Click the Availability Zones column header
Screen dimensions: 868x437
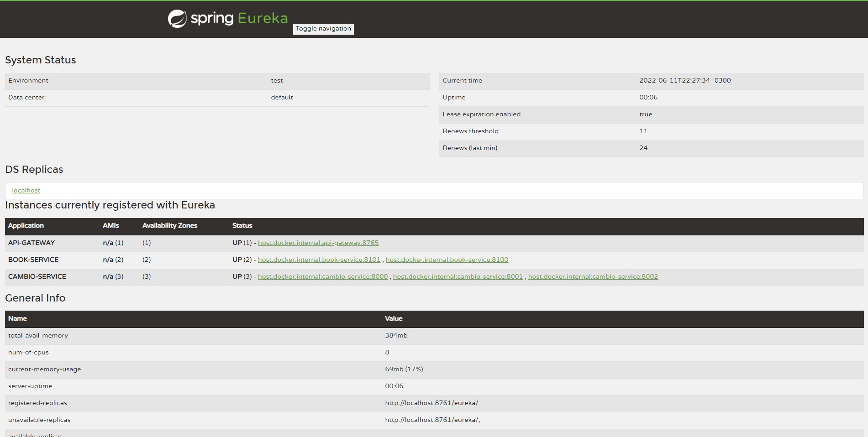tap(170, 225)
